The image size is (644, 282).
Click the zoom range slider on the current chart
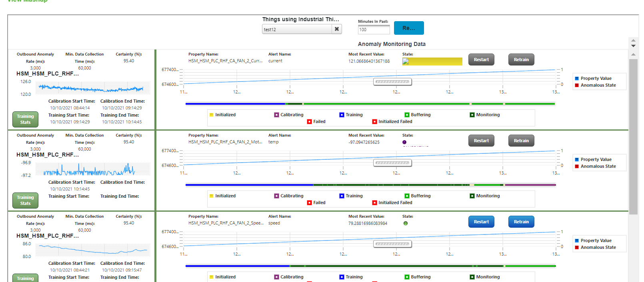(392, 81)
